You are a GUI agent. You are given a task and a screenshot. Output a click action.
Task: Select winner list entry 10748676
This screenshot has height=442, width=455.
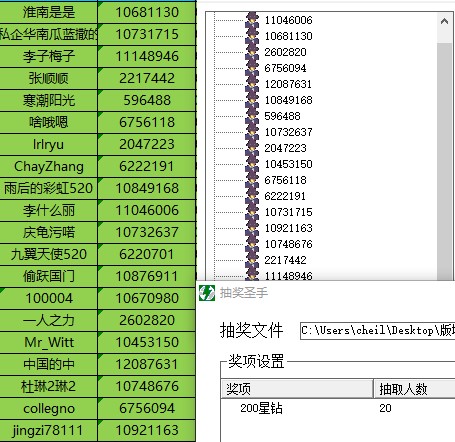coord(289,244)
